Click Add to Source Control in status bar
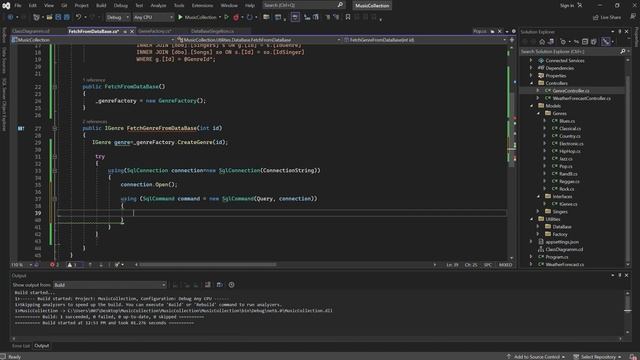The width and height of the screenshot is (640, 360). coord(535,356)
